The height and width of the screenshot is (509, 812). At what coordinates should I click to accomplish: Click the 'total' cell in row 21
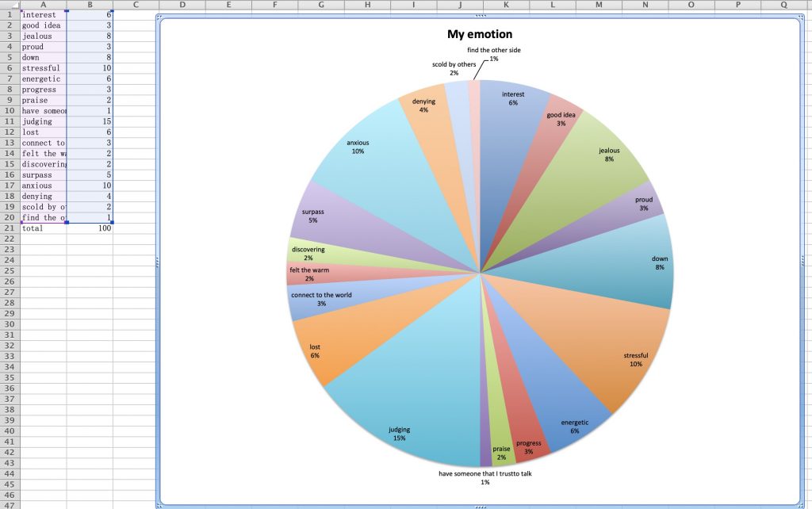43,228
